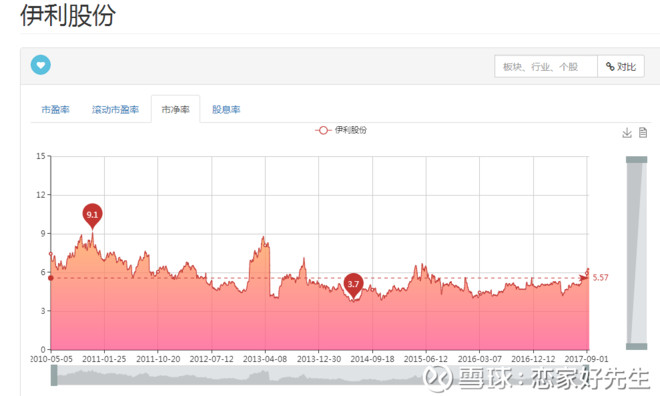Focus the 板块、行业、个股 search field
The height and width of the screenshot is (396, 660).
click(x=546, y=66)
